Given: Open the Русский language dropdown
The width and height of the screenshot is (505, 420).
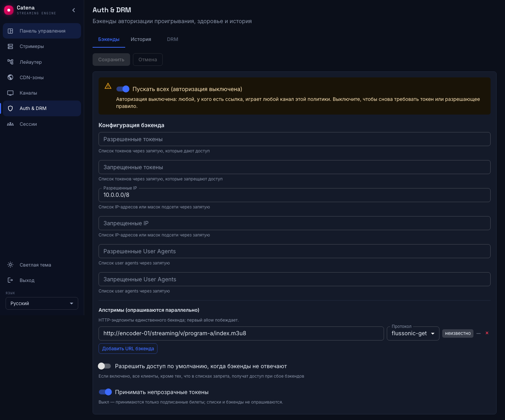Looking at the screenshot, I should (42, 303).
